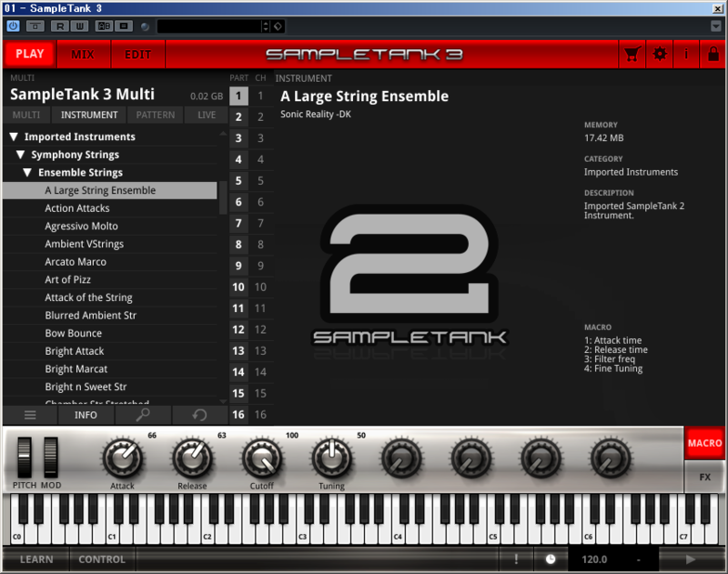Click the preset diamond menu icon

point(278,26)
